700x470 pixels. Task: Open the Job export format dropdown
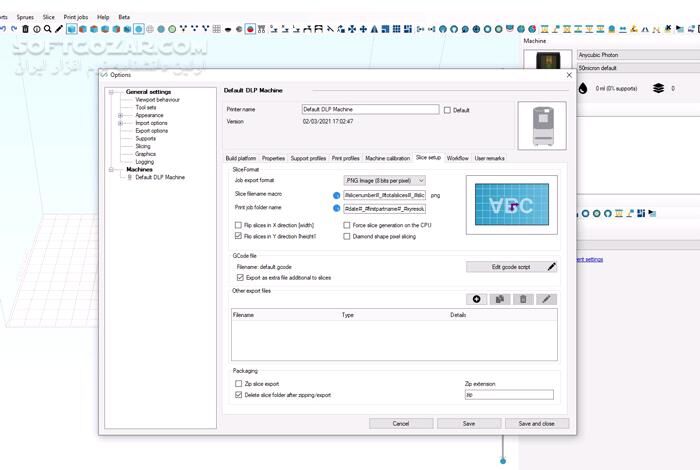click(x=384, y=180)
